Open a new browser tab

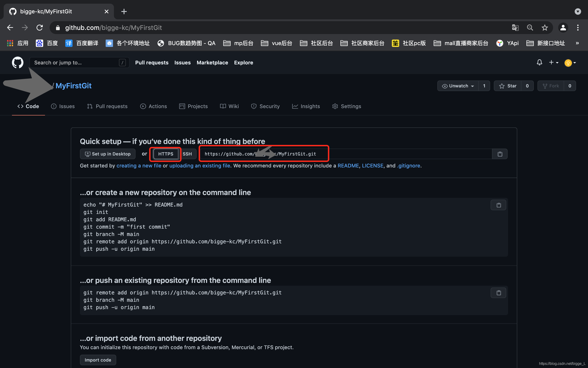[124, 11]
